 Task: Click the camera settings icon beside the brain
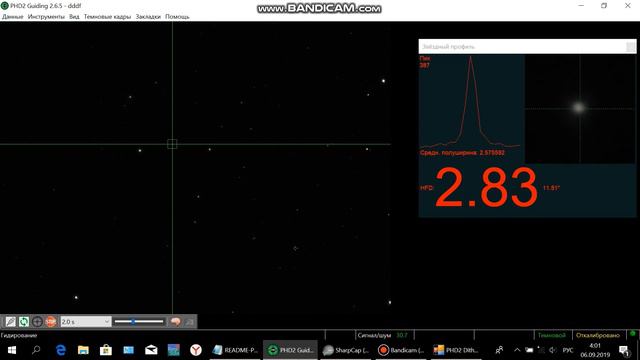[x=189, y=322]
